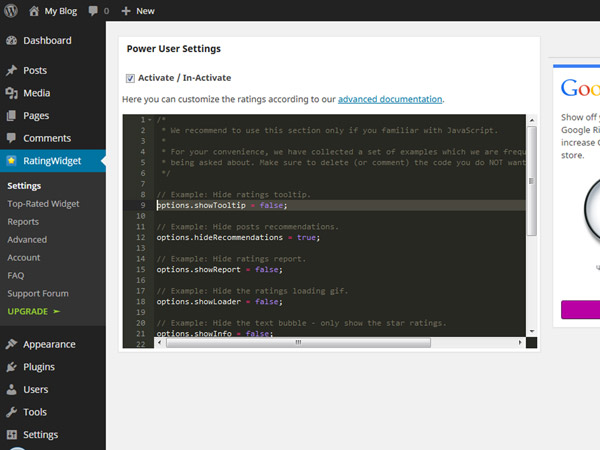Click the home icon beside My Blog

click(x=34, y=11)
